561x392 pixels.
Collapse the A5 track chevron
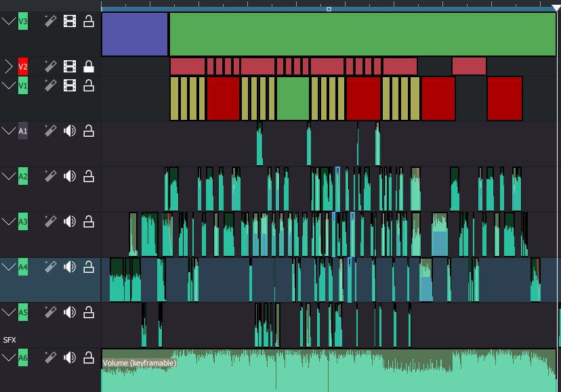coord(9,313)
